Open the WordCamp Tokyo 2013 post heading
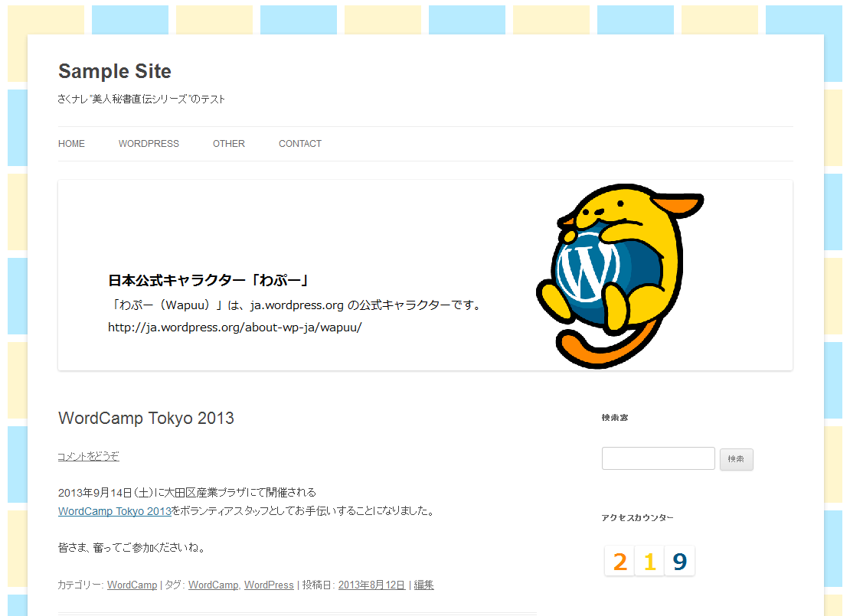The width and height of the screenshot is (850, 616). point(146,419)
